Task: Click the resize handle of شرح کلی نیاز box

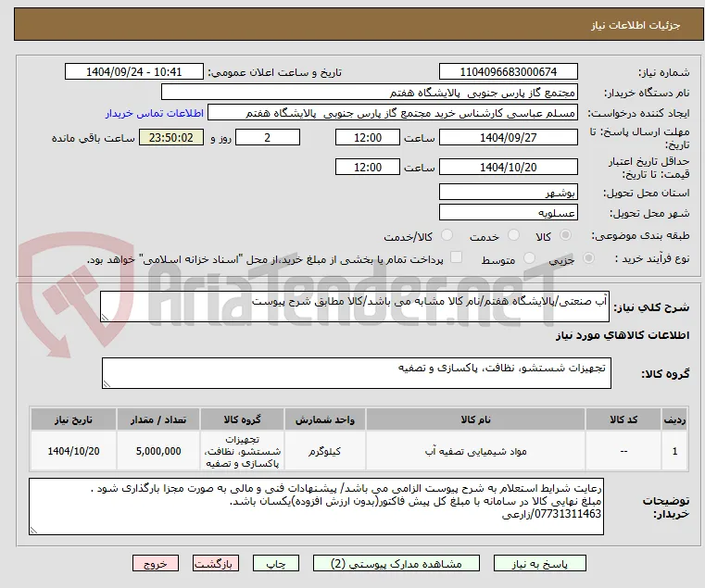Action: 106,317
